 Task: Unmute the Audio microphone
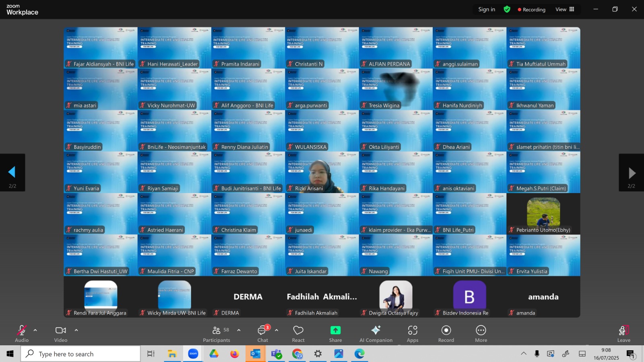[22, 330]
